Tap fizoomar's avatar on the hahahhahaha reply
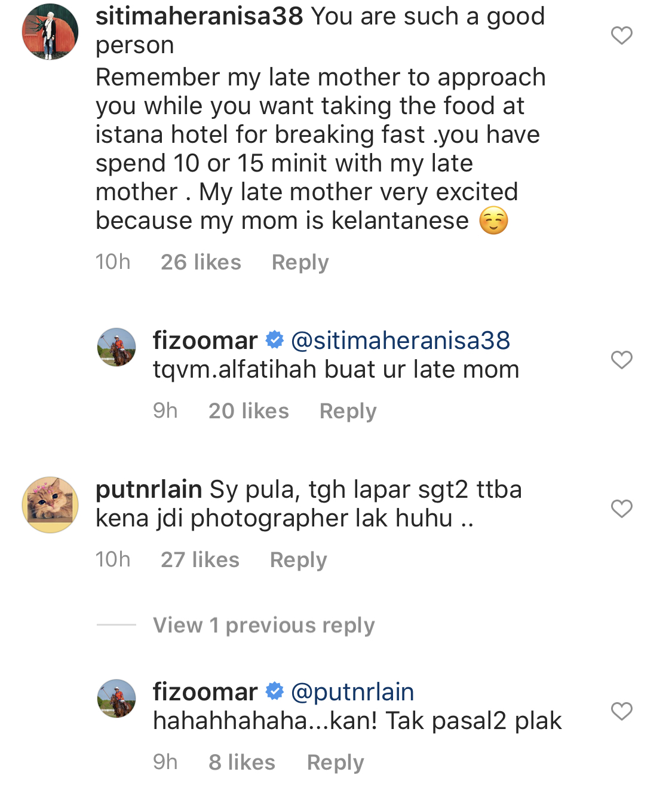 point(116,699)
